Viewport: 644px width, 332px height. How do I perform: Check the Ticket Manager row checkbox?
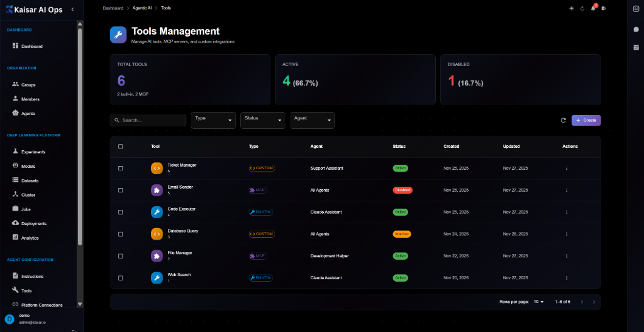tap(120, 169)
